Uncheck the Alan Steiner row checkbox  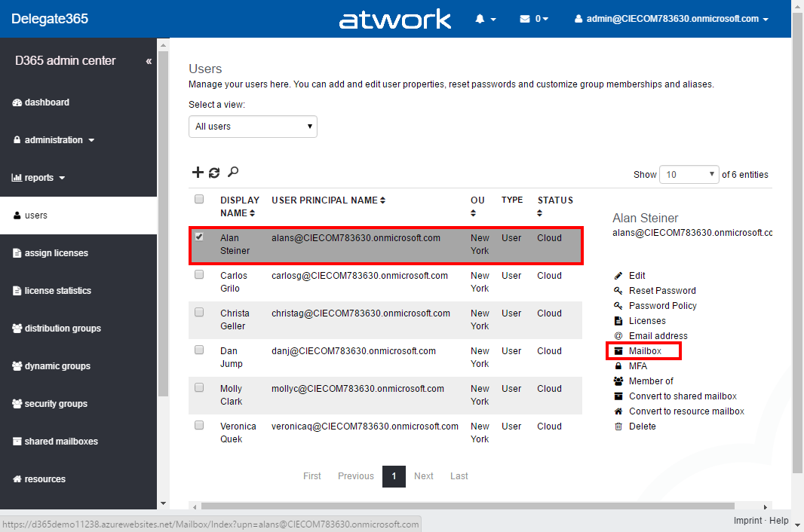coord(199,237)
